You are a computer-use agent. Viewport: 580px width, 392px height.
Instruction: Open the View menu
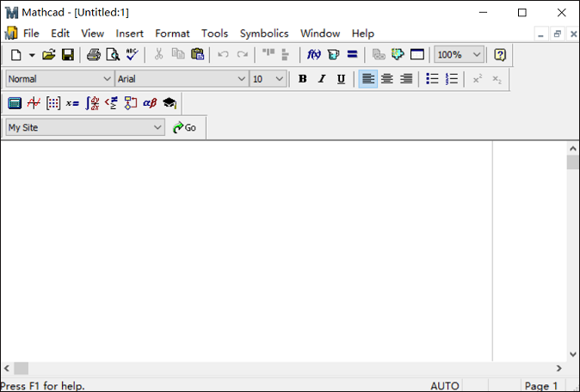(92, 34)
